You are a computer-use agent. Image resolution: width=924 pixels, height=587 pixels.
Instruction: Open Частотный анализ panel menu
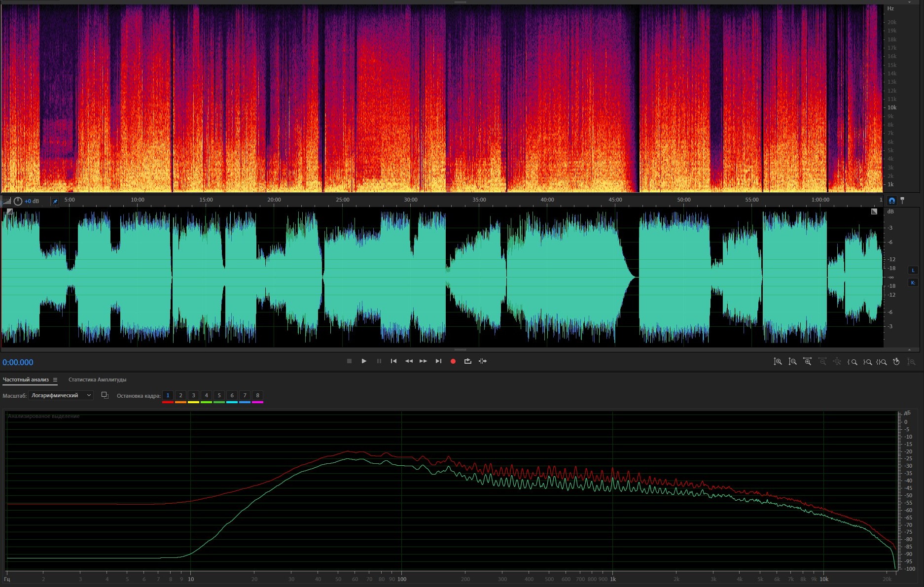(55, 380)
